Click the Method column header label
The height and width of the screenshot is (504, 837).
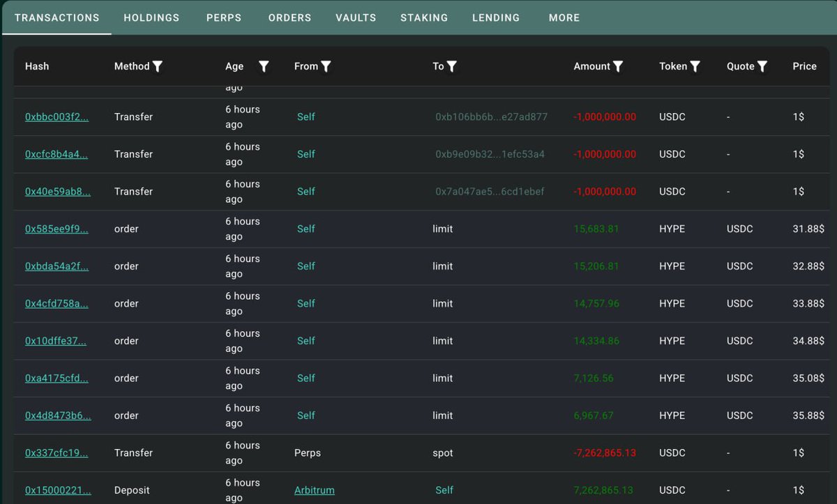132,66
